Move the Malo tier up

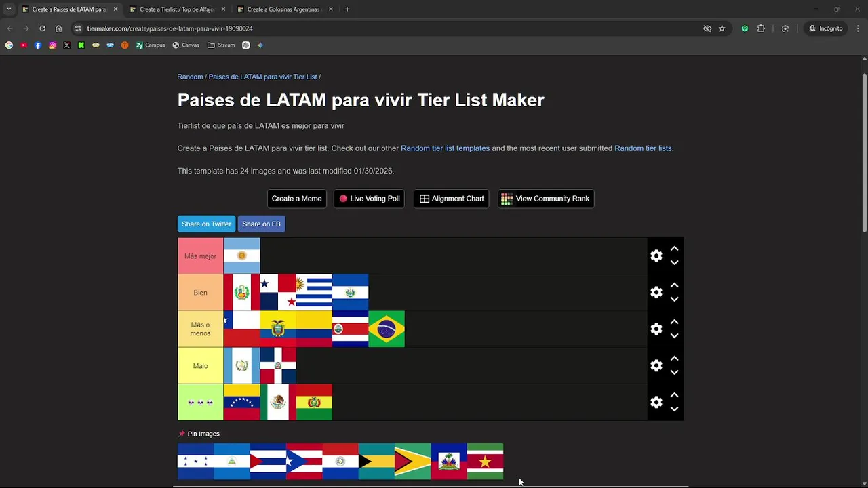point(674,359)
